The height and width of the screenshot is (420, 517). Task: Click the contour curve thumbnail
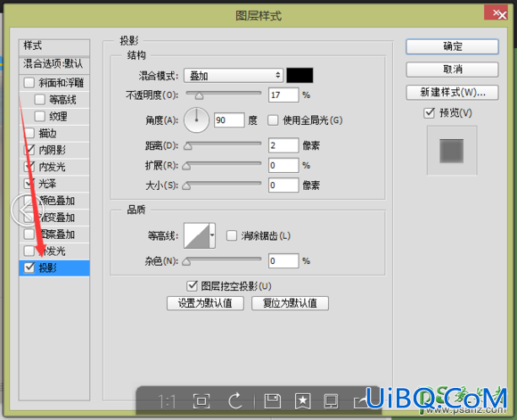(x=196, y=235)
